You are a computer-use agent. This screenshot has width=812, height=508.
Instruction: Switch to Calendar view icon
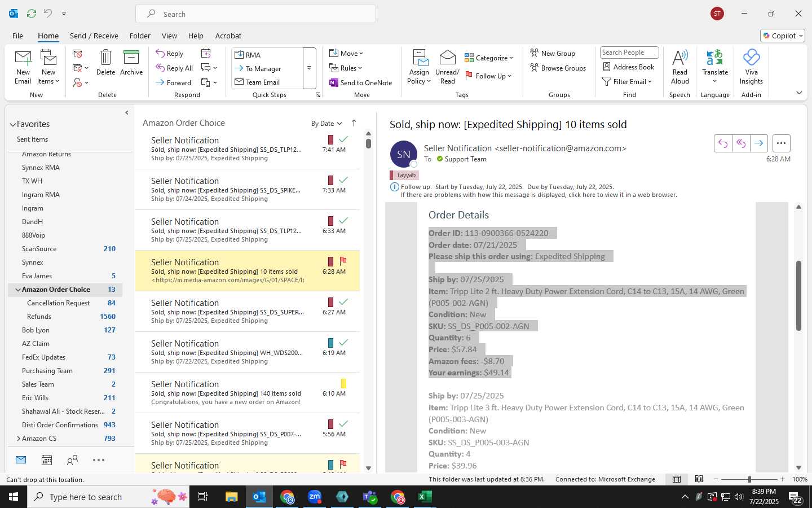click(47, 460)
